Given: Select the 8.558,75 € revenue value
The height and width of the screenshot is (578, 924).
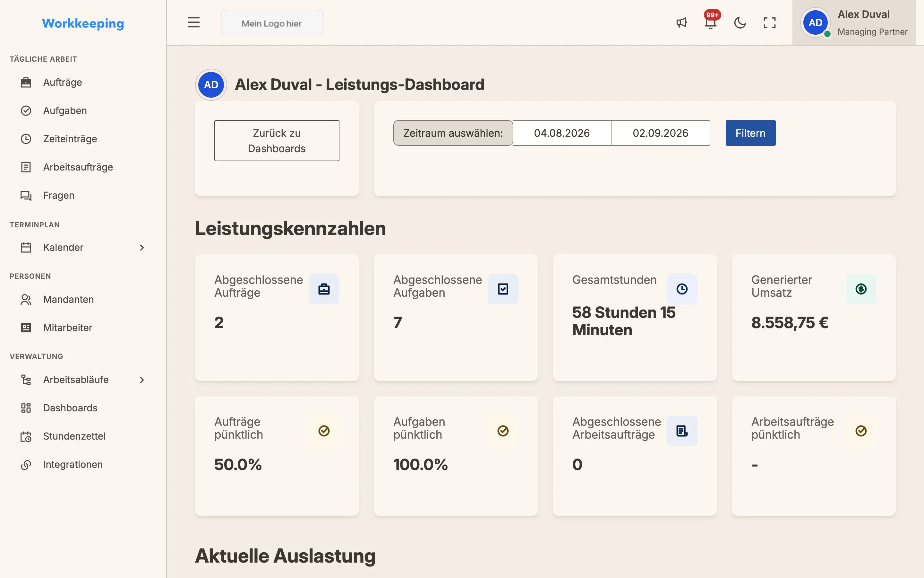Looking at the screenshot, I should [x=790, y=323].
